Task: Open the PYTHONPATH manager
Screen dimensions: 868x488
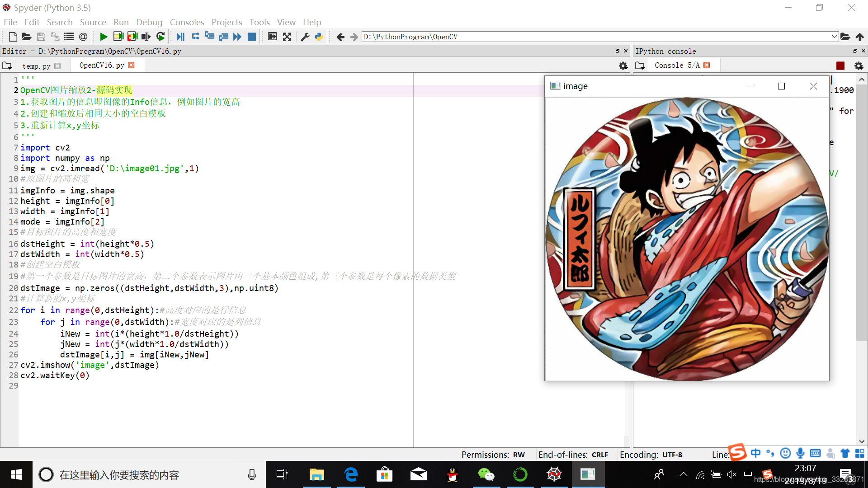Action: tap(319, 37)
